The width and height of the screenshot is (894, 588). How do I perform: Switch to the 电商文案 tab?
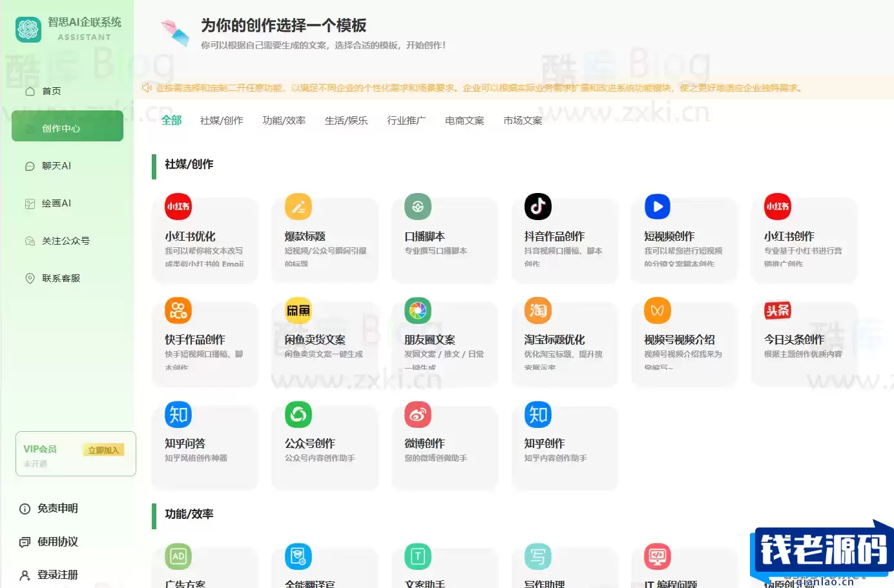point(464,120)
